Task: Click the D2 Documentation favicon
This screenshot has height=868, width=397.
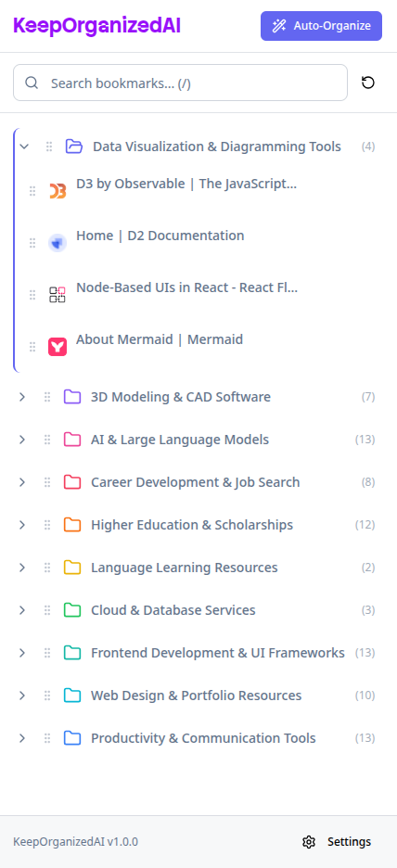Action: click(x=58, y=242)
